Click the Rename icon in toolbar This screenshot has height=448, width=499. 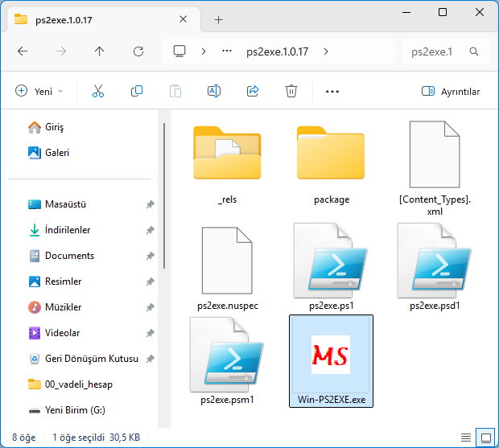pos(214,91)
